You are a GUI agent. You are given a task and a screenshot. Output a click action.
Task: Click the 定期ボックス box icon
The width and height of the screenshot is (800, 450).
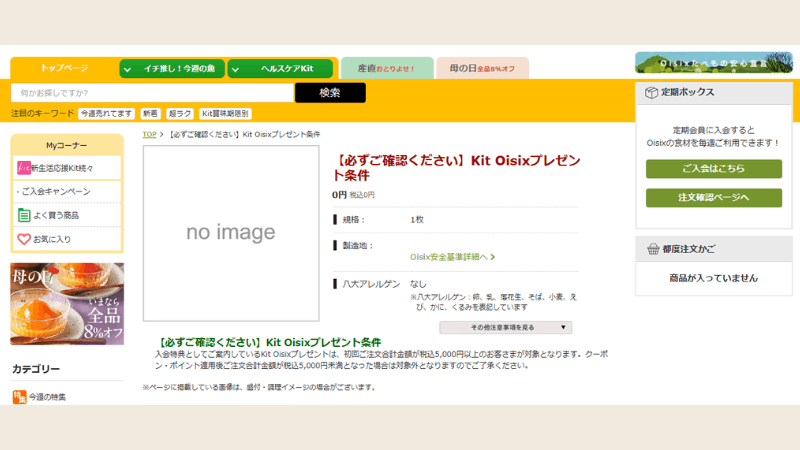(x=652, y=92)
